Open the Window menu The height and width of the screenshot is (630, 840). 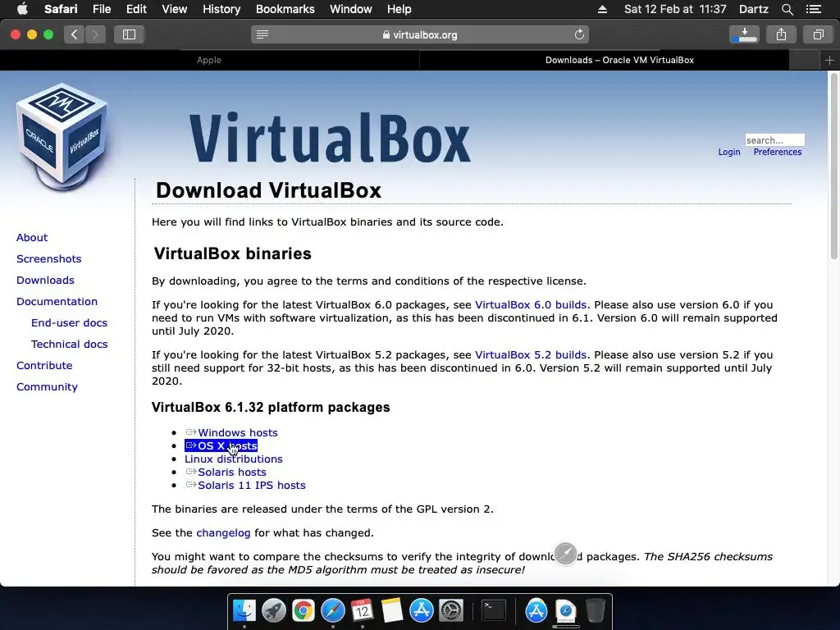tap(351, 9)
